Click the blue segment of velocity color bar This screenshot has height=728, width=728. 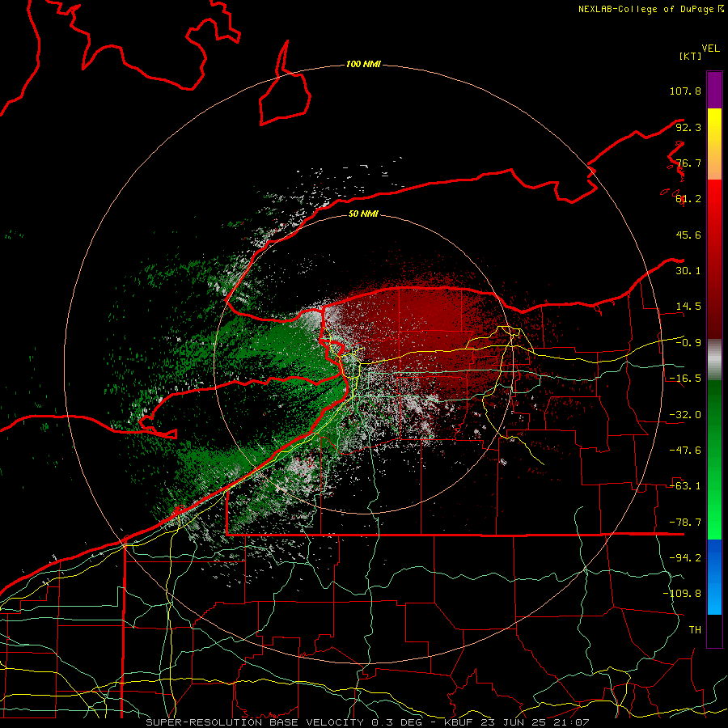point(714,577)
